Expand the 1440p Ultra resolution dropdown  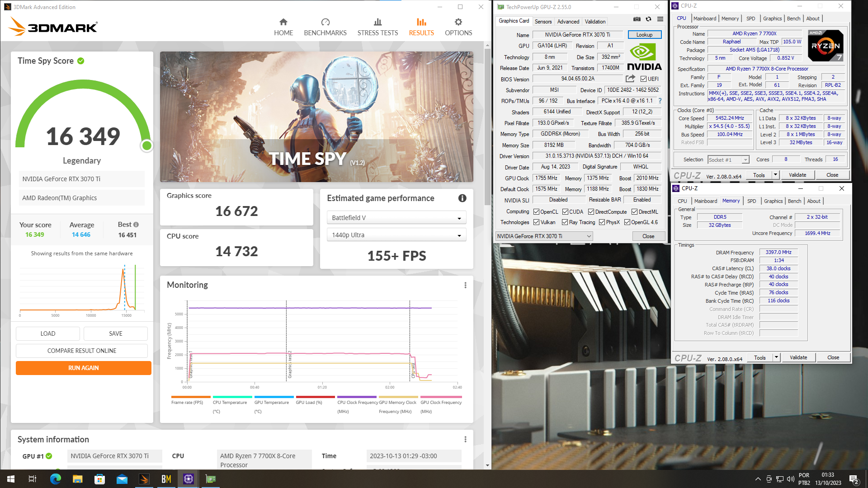click(396, 235)
